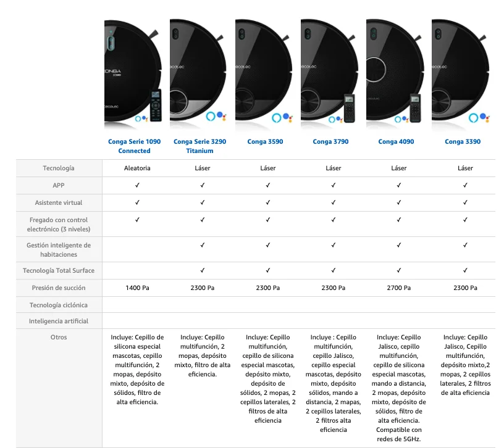Click the APP checkmark for Conga 4090
The width and height of the screenshot is (504, 448).
pos(399,185)
